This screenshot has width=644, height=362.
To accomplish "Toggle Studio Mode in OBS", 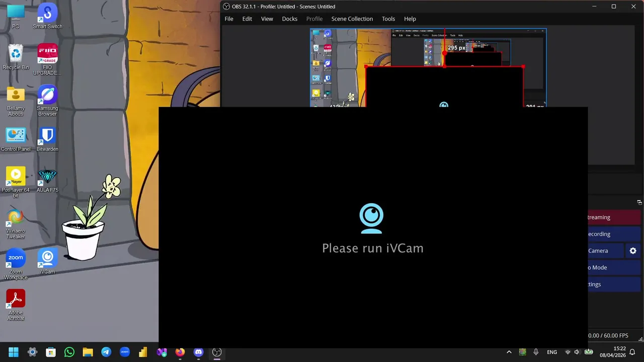I will 614,267.
